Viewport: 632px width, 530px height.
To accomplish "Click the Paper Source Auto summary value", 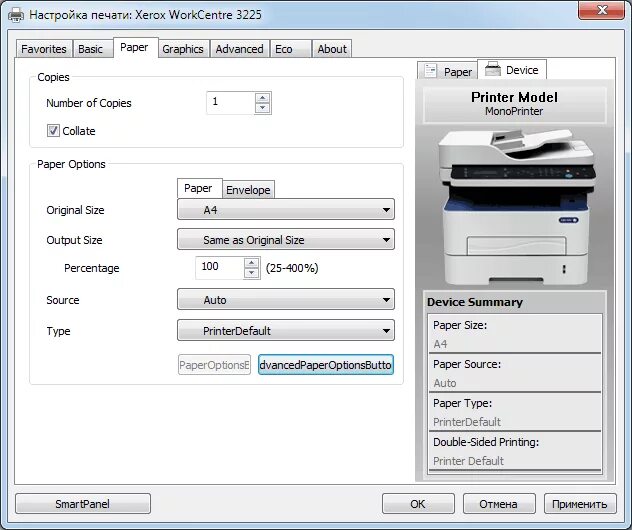I will (x=445, y=383).
